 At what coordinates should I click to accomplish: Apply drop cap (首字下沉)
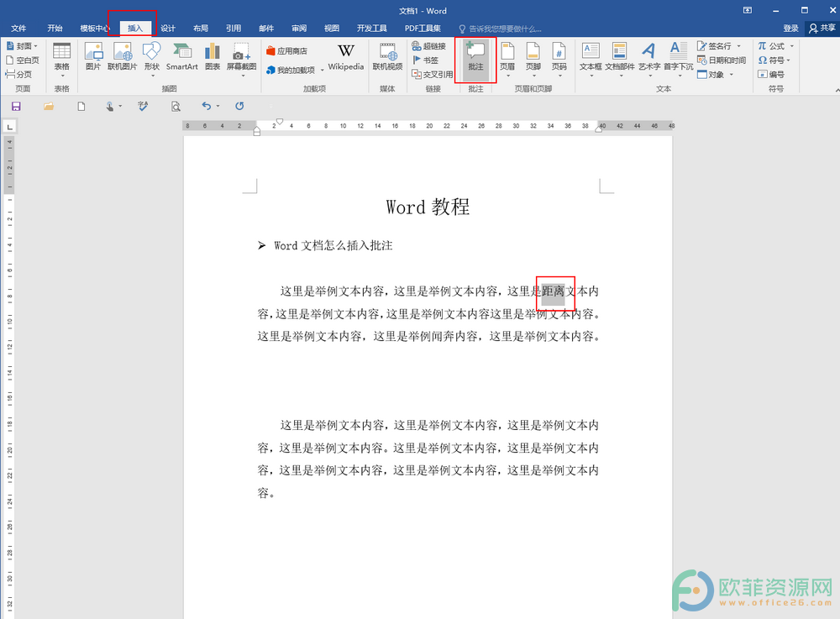678,58
